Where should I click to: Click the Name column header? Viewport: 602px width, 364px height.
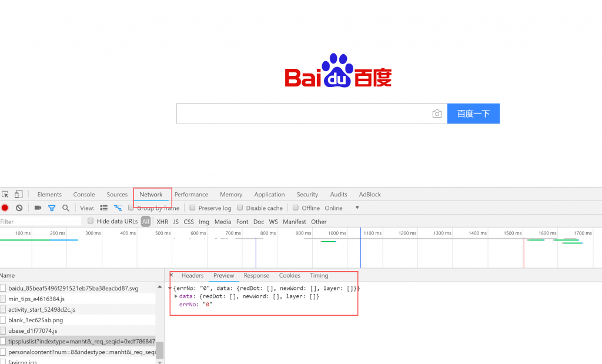[82, 275]
